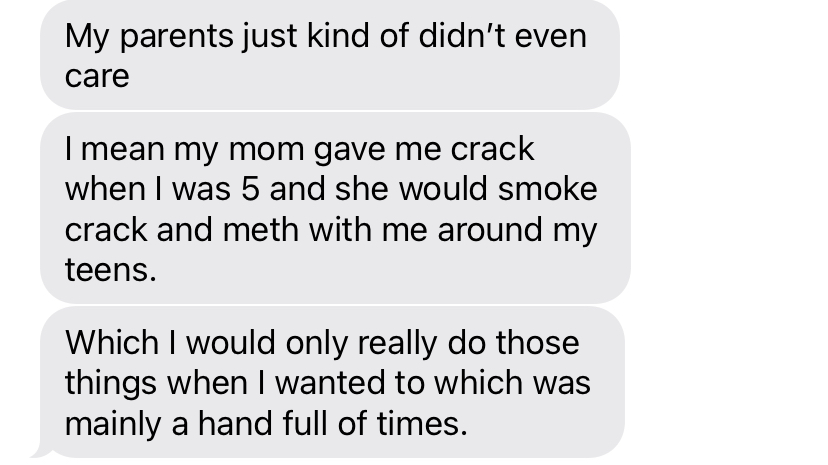The height and width of the screenshot is (465, 828).
Task: Click the word "meth" in second message
Action: 260,230
